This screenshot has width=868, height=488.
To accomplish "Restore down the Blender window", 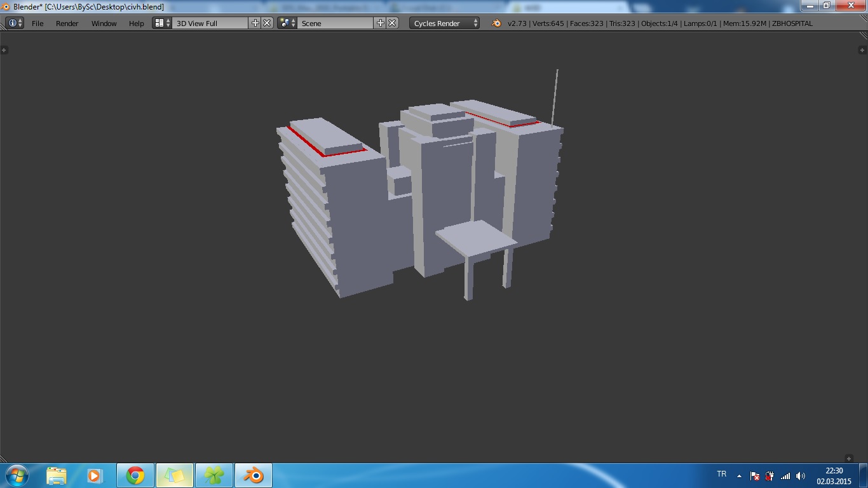I will (x=826, y=5).
